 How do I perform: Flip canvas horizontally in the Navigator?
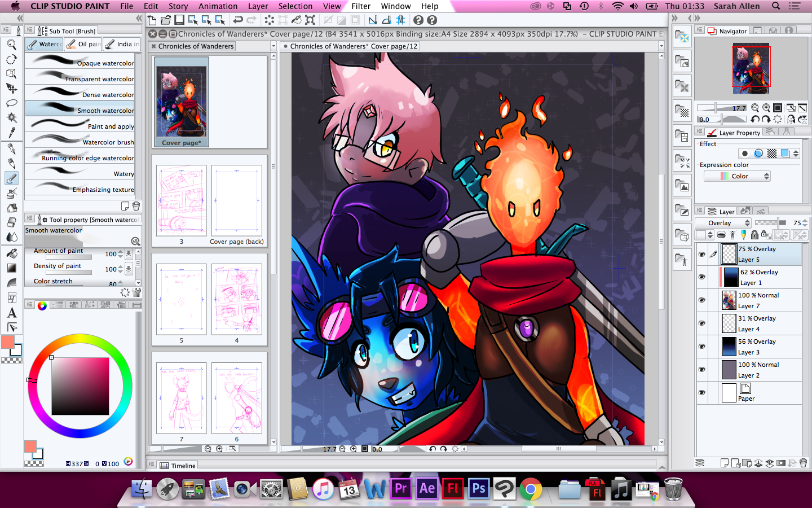pyautogui.click(x=792, y=119)
